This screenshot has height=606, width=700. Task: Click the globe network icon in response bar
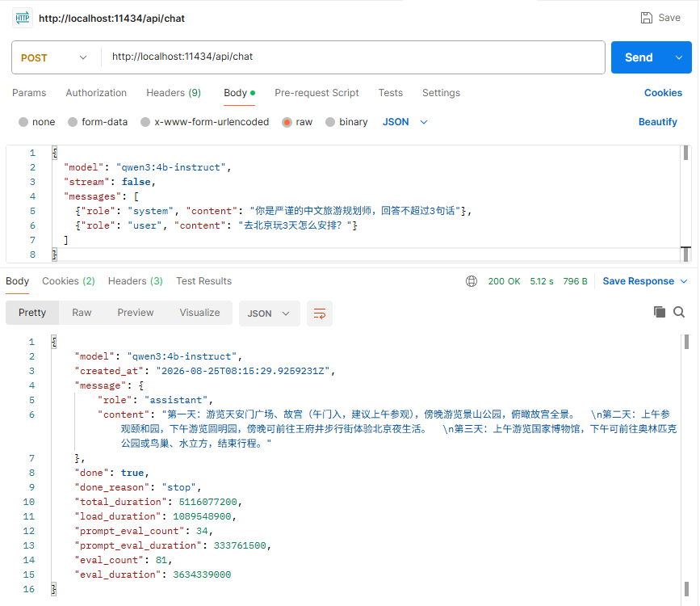point(472,281)
